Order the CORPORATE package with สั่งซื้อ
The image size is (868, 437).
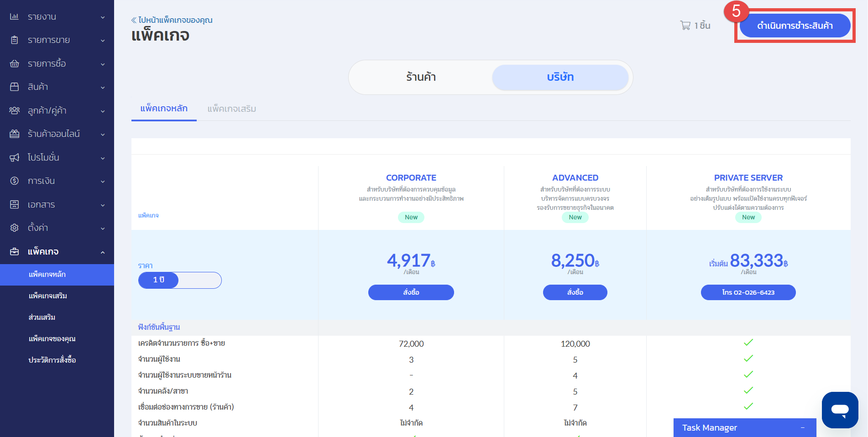coord(411,292)
